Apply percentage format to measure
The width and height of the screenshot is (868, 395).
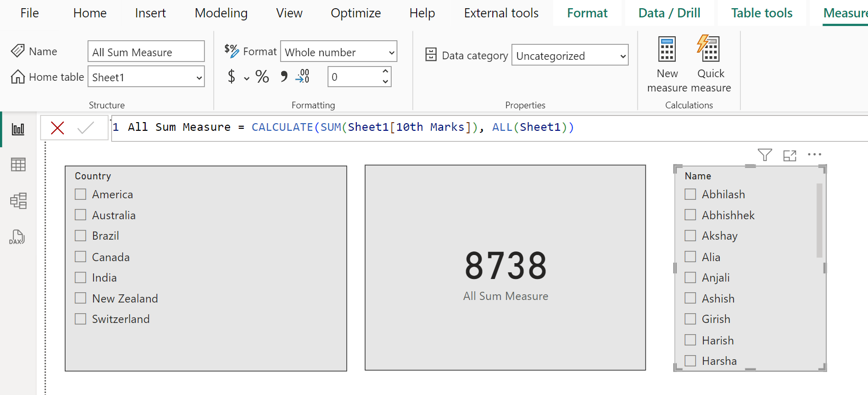click(262, 77)
